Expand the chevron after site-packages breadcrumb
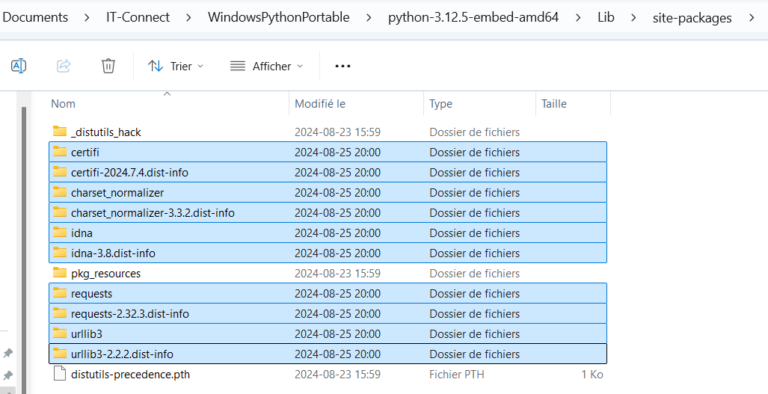The image size is (768, 394). (751, 18)
